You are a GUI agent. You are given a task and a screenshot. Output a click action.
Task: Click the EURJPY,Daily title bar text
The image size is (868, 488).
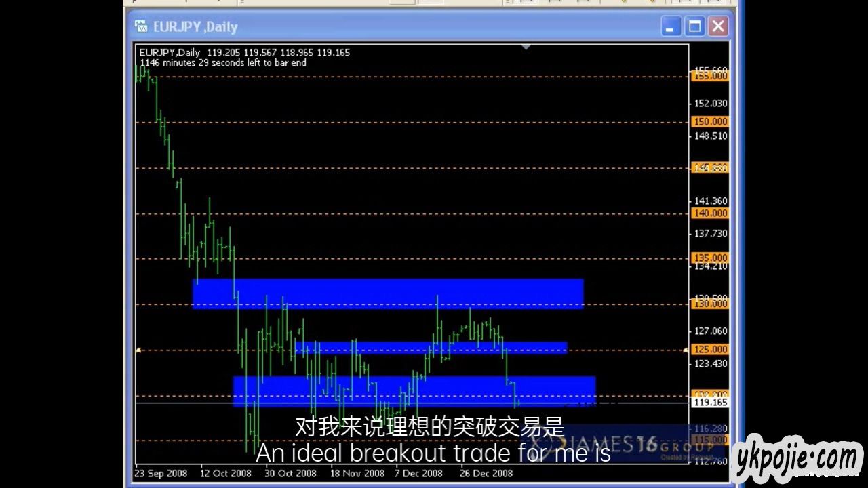pyautogui.click(x=195, y=27)
